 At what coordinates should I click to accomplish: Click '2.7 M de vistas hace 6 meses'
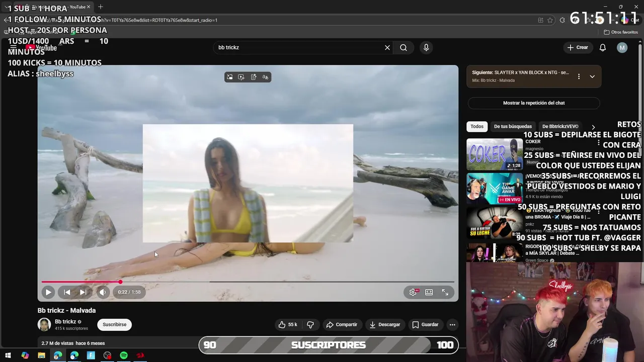pos(73,343)
